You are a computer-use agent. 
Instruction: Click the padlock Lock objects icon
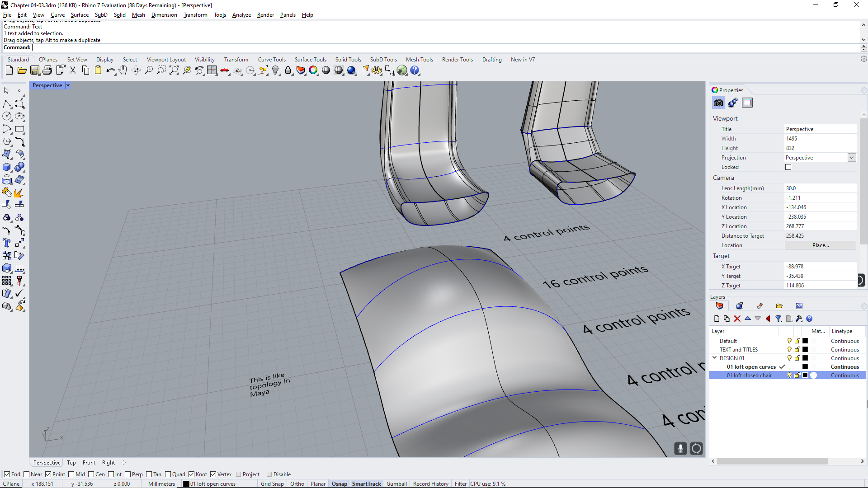pos(288,70)
